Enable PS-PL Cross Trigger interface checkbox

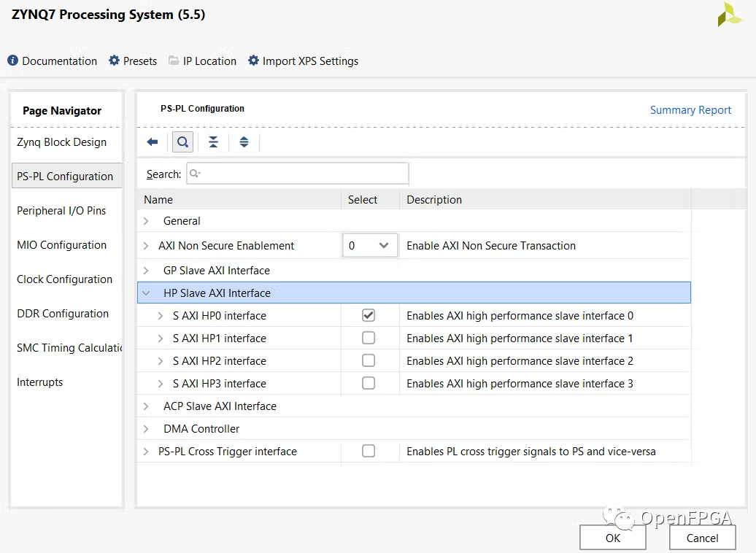369,451
